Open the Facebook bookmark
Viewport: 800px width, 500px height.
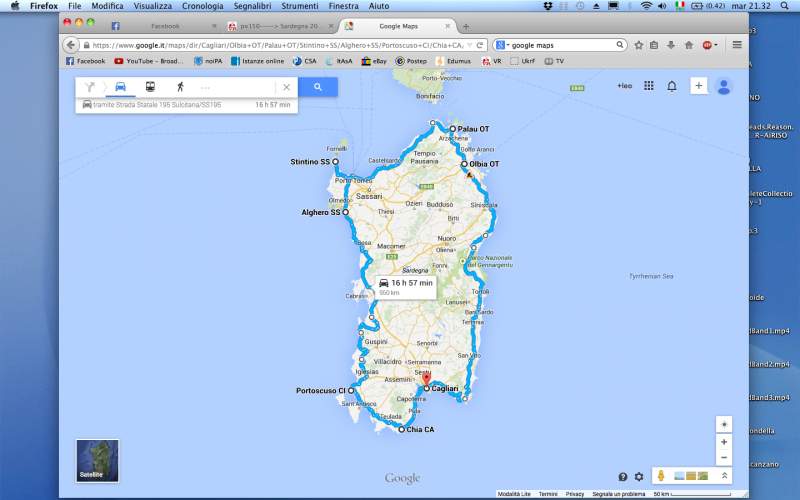pos(85,61)
